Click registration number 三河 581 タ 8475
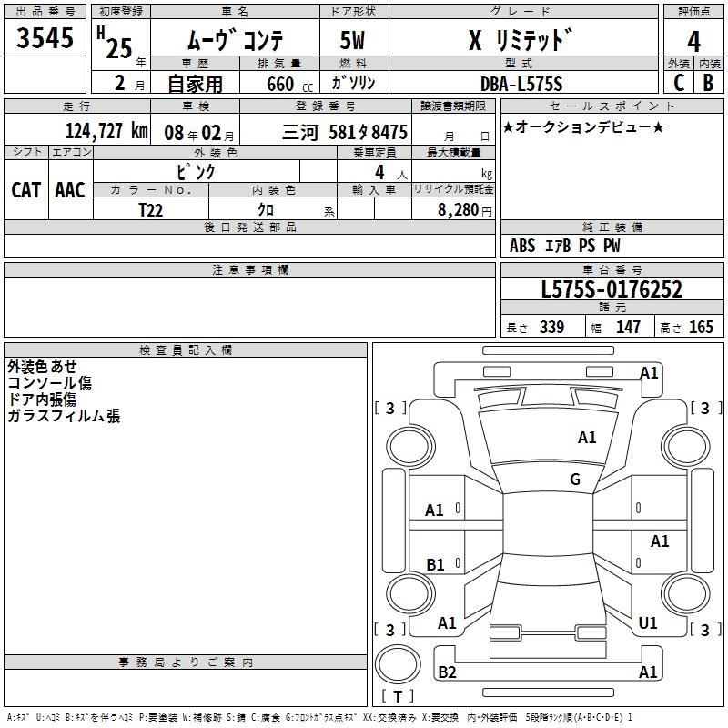Image resolution: width=728 pixels, height=728 pixels. point(345,132)
